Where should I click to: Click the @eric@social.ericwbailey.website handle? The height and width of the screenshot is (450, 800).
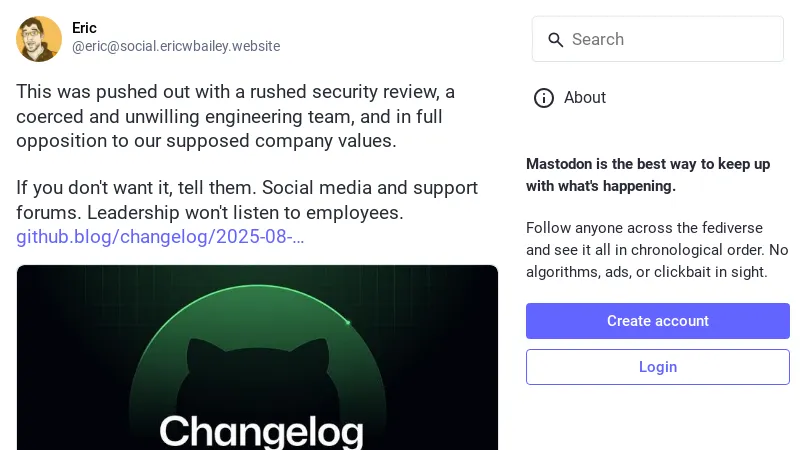[176, 46]
